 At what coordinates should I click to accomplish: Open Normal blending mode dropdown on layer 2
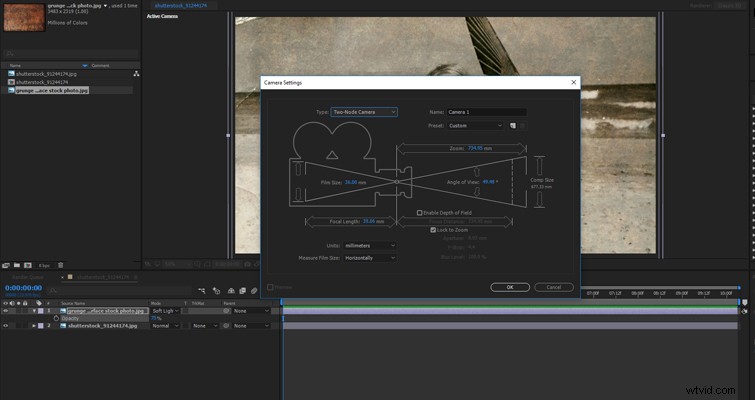[x=165, y=326]
